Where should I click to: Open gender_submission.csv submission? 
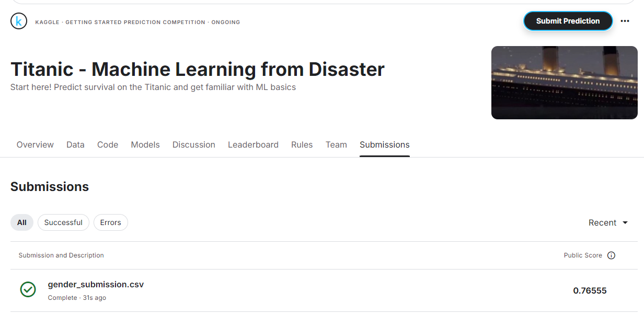(x=96, y=285)
